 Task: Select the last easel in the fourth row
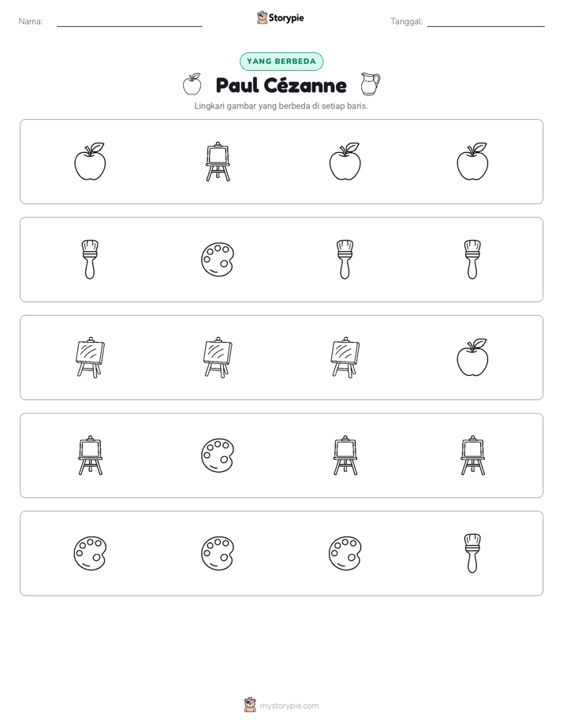click(472, 455)
